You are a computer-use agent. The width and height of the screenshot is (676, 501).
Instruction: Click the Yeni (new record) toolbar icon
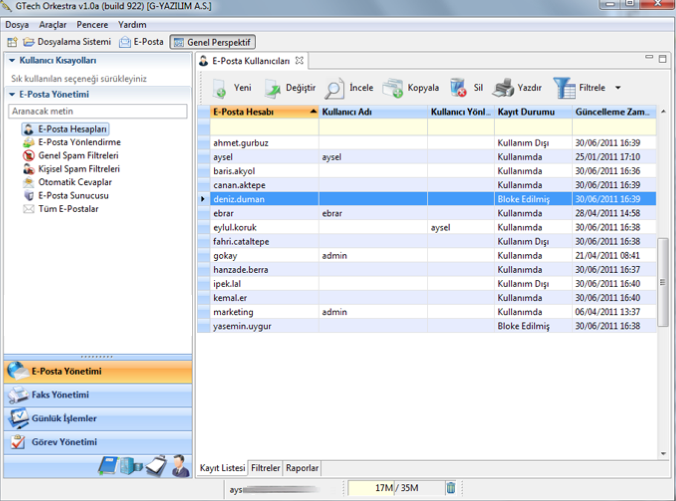click(219, 88)
